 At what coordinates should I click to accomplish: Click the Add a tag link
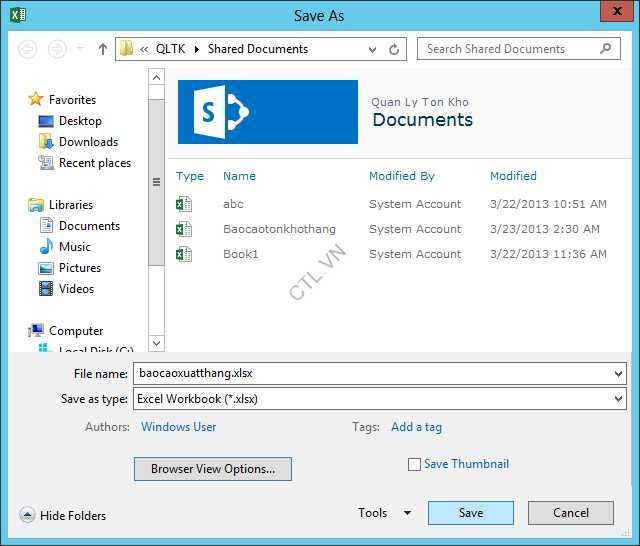416,427
